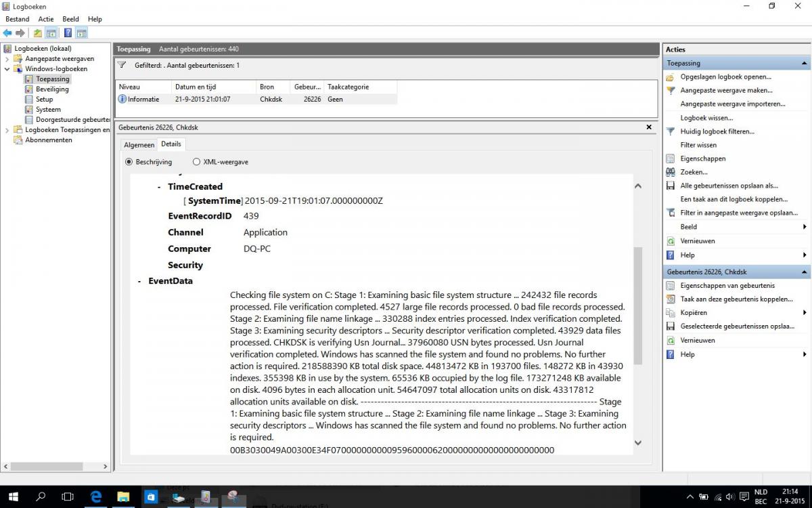Click the up-one-level folder icon

38,33
